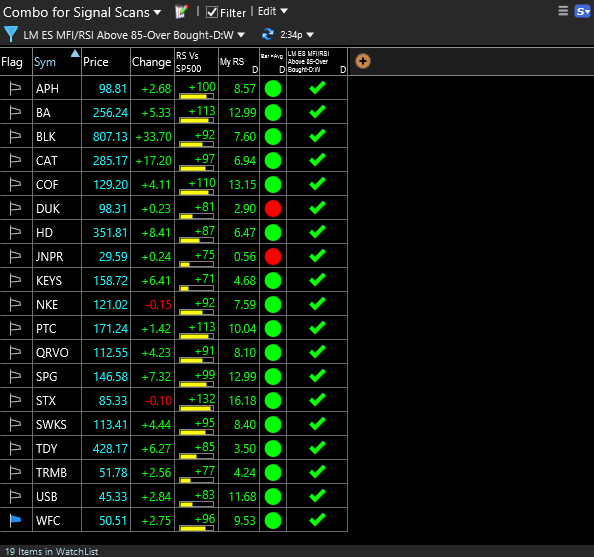Toggle the flag for TRMB
Screen dimensions: 594x557
[x=15, y=473]
